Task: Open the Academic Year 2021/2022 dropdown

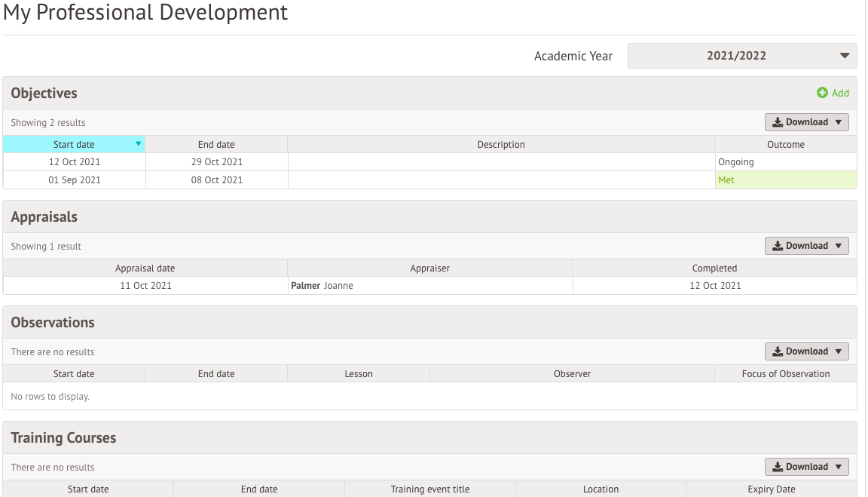Action: tap(741, 56)
